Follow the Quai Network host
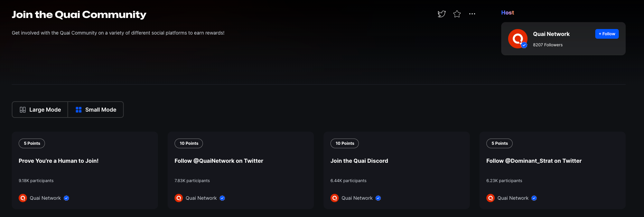Screen dimensions: 644x217 (x=607, y=34)
